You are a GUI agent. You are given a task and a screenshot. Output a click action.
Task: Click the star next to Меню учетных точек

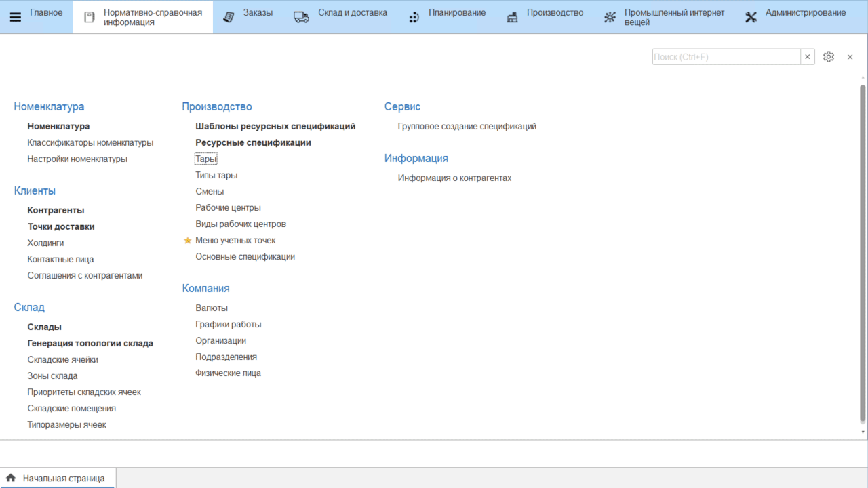[188, 241]
